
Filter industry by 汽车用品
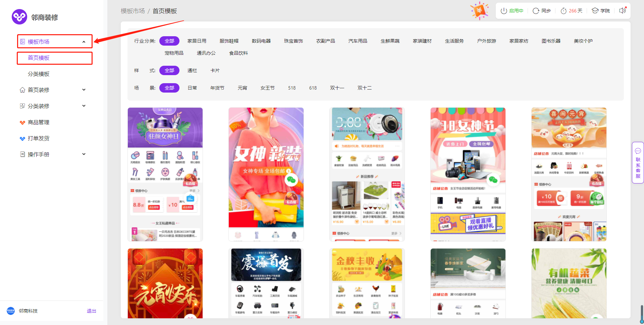(x=358, y=41)
